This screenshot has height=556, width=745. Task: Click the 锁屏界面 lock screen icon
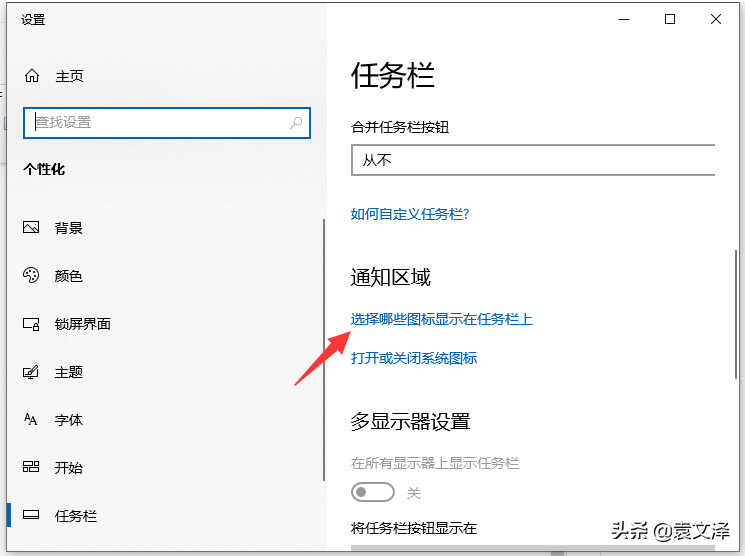click(x=31, y=324)
